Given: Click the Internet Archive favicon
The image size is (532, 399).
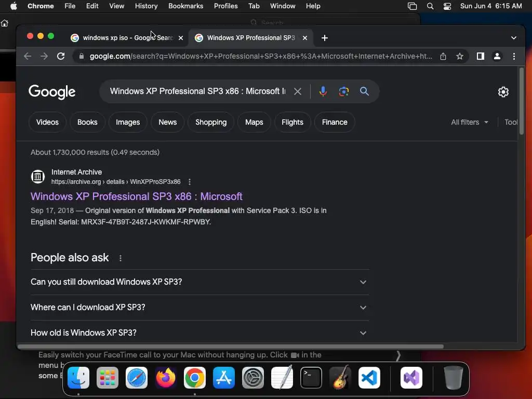Looking at the screenshot, I should [38, 177].
